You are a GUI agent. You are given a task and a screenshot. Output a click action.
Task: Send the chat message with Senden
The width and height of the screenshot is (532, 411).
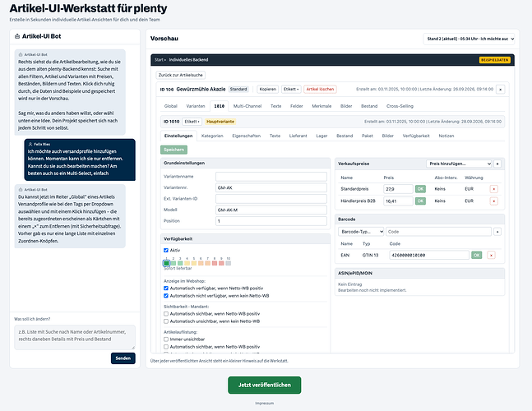coord(123,358)
